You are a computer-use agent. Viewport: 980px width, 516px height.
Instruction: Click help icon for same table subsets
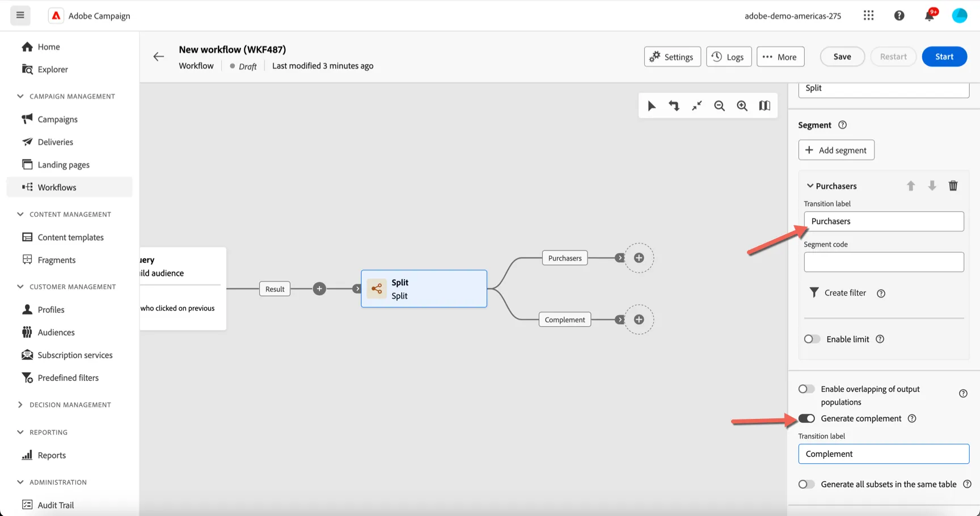click(x=967, y=484)
